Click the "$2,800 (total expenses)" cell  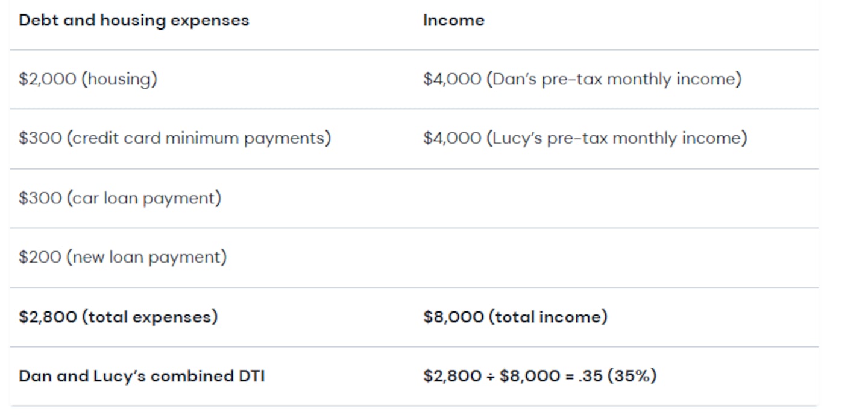[118, 317]
